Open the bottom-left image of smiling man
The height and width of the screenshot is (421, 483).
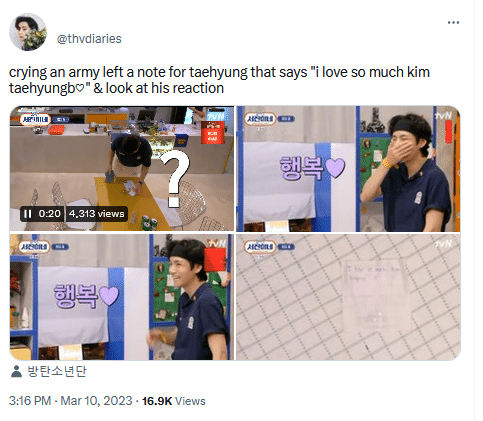(122, 297)
